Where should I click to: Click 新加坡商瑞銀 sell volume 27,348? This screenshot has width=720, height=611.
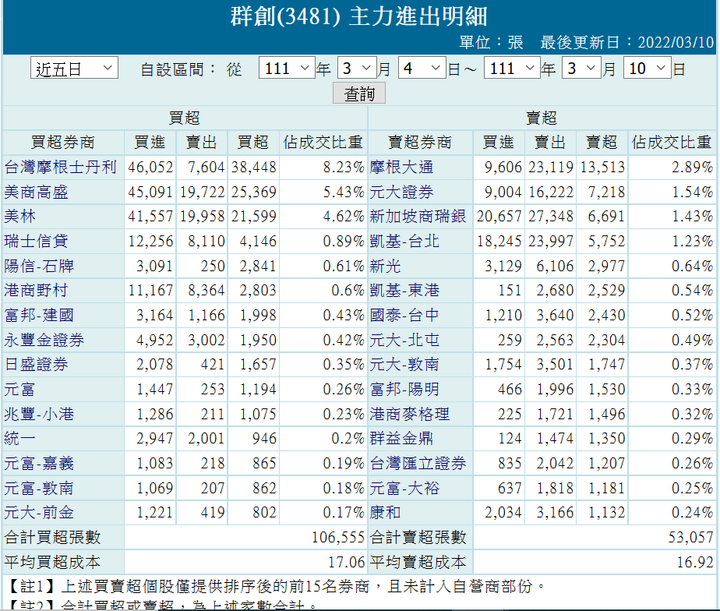551,216
